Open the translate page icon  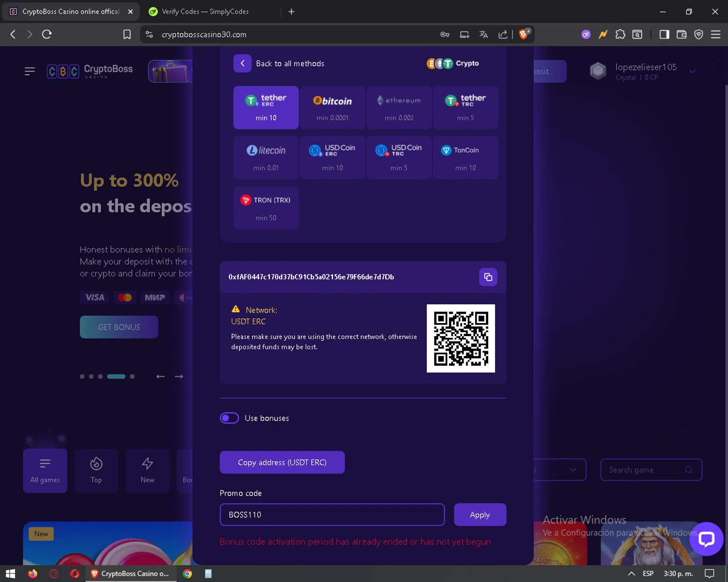point(483,34)
